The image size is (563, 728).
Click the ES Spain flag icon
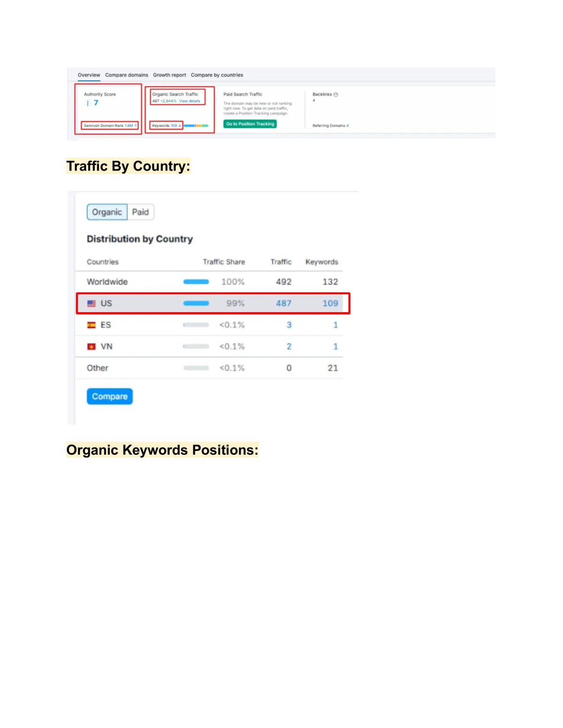click(x=91, y=325)
